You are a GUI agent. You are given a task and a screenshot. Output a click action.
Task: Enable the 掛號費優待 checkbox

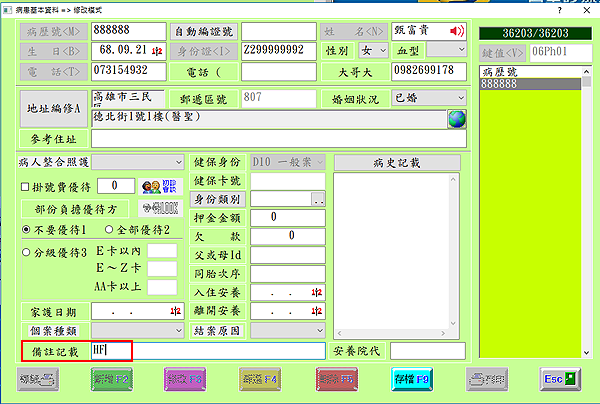pos(26,186)
